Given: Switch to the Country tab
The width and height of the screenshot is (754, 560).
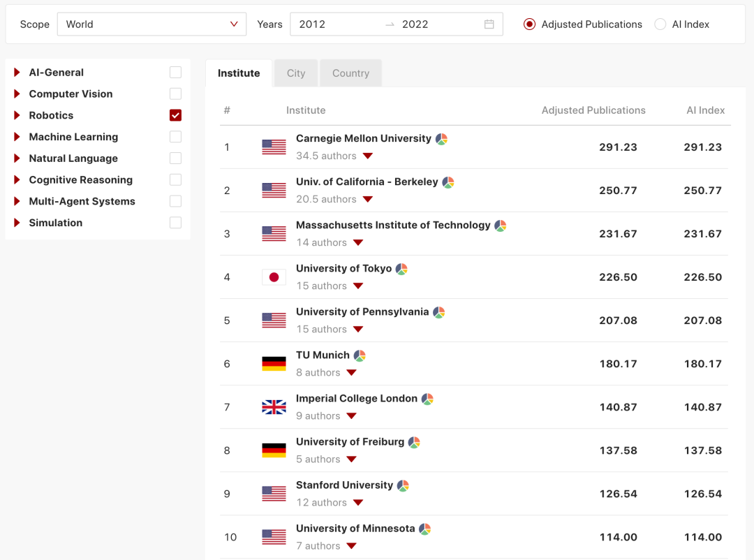Looking at the screenshot, I should tap(350, 73).
